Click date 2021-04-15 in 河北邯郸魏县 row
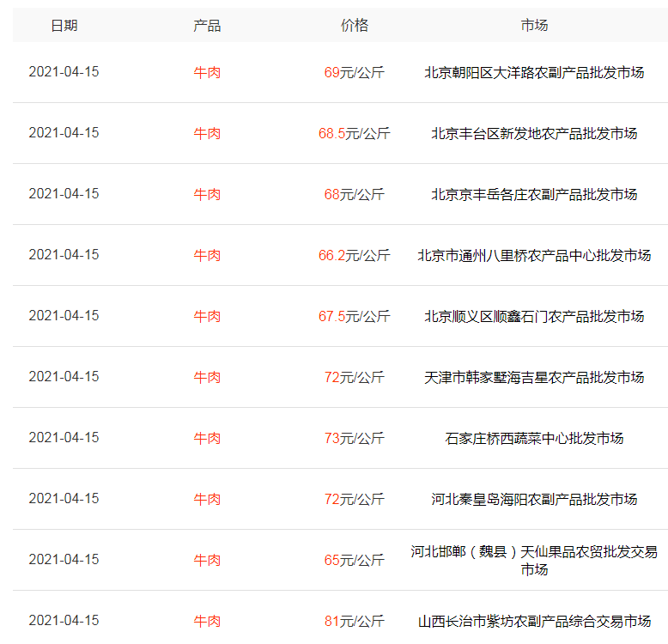The height and width of the screenshot is (644, 668). click(64, 559)
